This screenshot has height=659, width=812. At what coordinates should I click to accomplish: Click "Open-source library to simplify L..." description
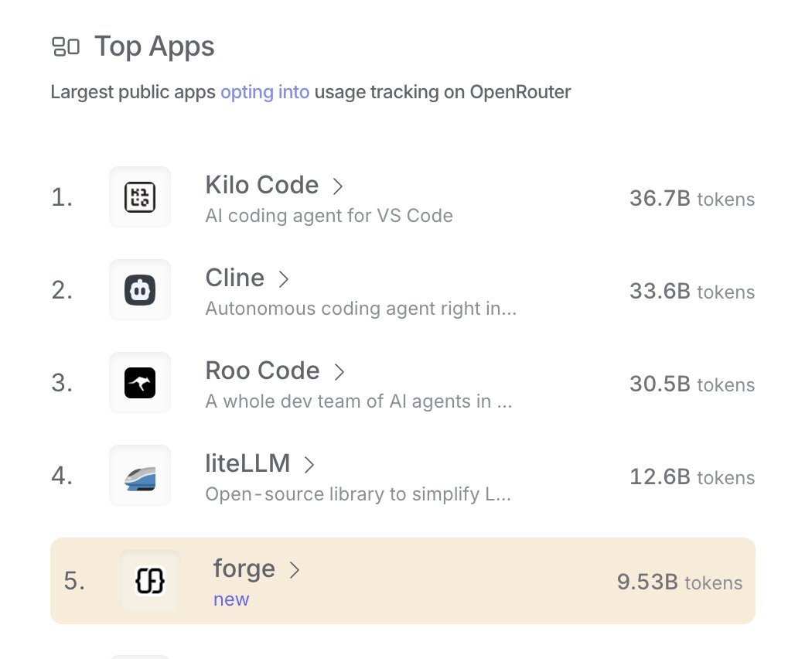click(358, 493)
